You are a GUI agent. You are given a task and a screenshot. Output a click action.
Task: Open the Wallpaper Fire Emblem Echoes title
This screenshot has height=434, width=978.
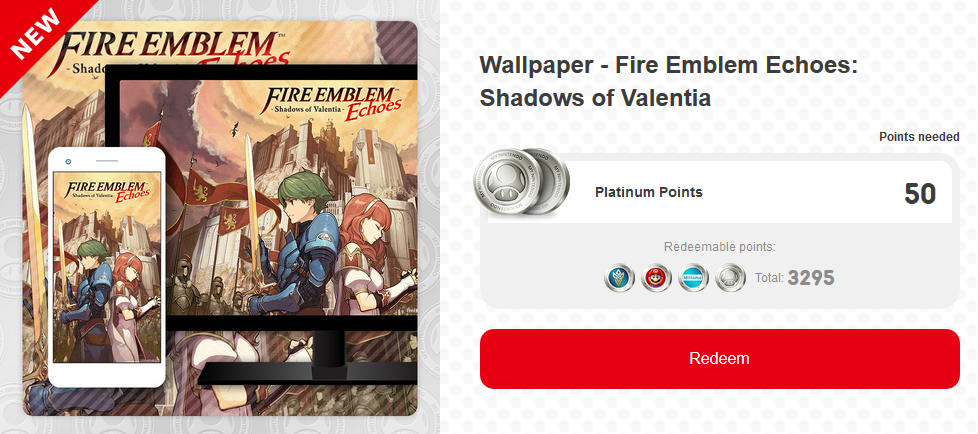click(668, 82)
